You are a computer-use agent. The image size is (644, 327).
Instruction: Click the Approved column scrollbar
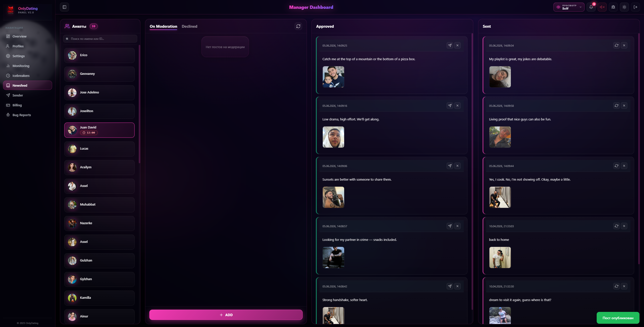(472, 171)
